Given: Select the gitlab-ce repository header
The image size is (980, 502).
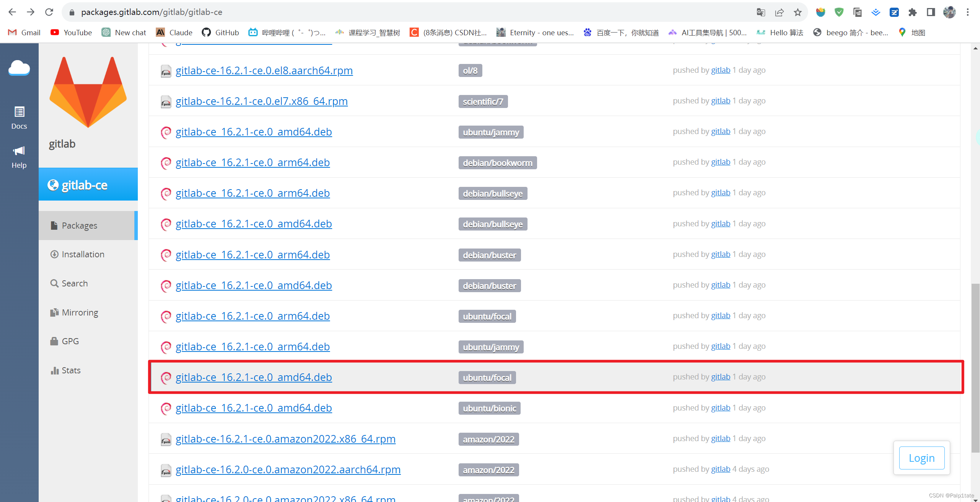Looking at the screenshot, I should pyautogui.click(x=88, y=185).
